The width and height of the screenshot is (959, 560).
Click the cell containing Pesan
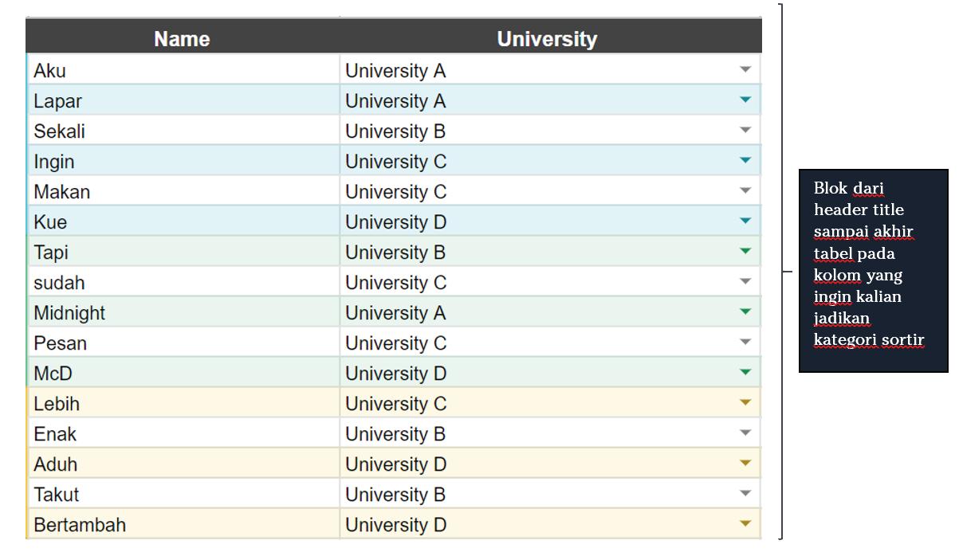pos(182,343)
